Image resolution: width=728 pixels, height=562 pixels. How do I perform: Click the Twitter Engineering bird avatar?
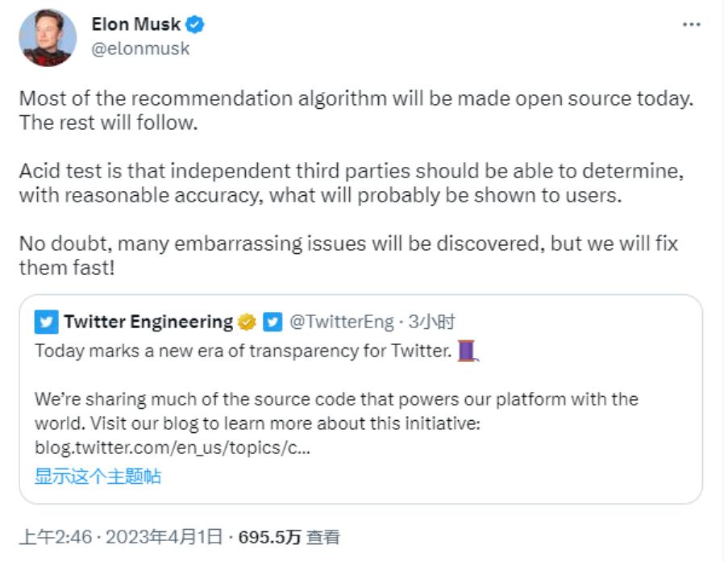pos(47,323)
